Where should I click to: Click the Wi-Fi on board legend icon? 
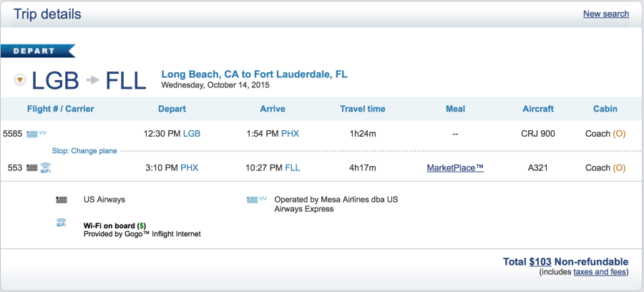62,223
